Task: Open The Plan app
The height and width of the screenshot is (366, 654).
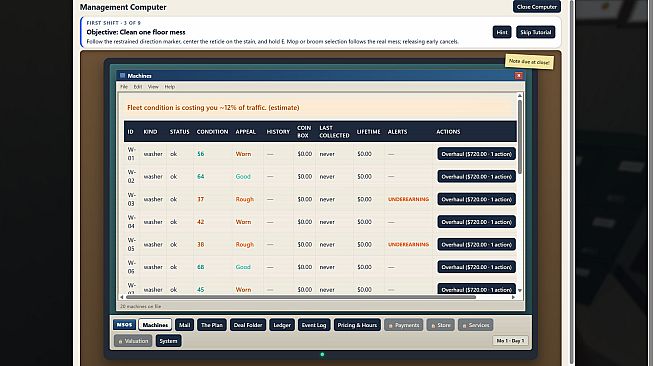Action: pos(212,325)
